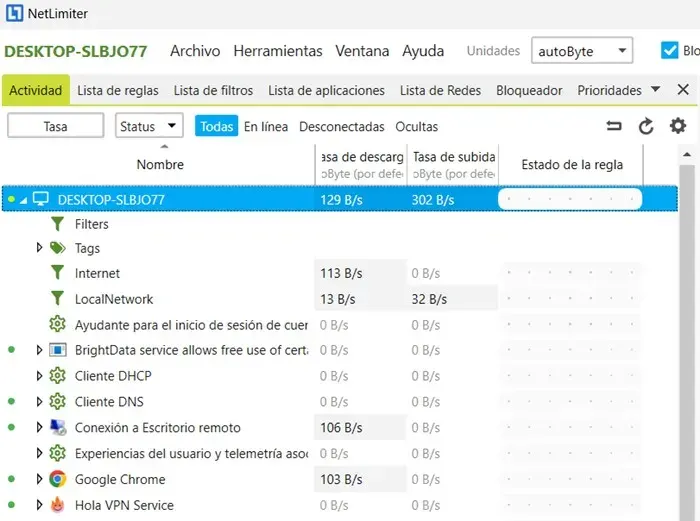700x521 pixels.
Task: Expand the Experiencias del usuario node
Action: click(39, 454)
